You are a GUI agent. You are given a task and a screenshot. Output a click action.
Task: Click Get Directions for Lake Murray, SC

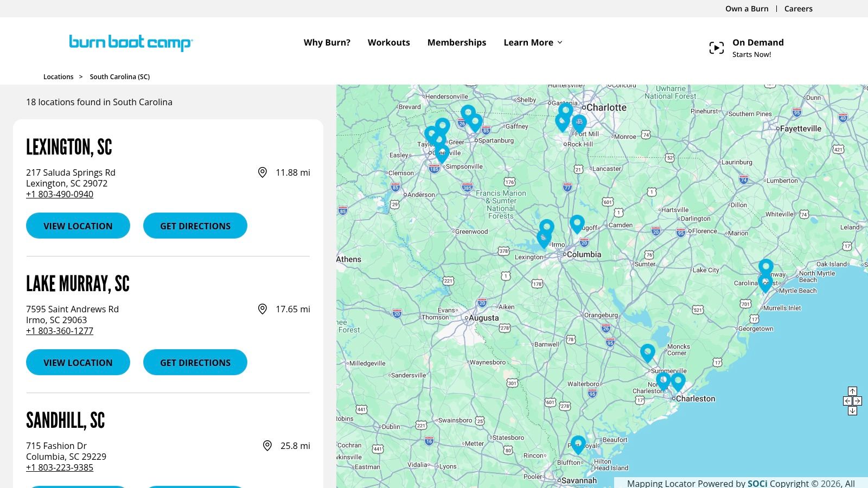pyautogui.click(x=195, y=362)
